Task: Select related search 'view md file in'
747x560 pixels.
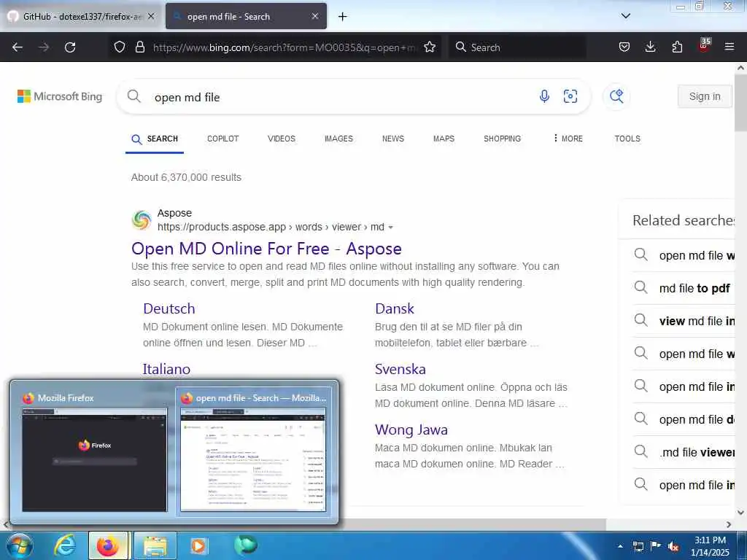Action: [x=684, y=321]
